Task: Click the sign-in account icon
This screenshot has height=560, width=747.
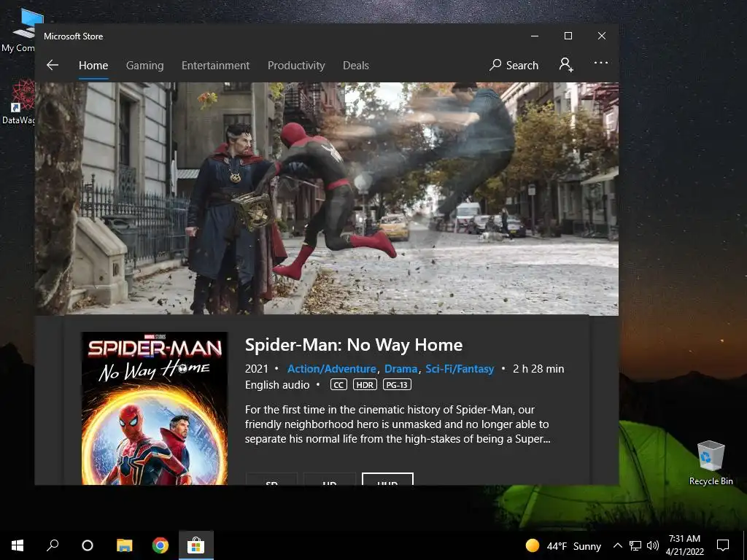Action: [566, 65]
